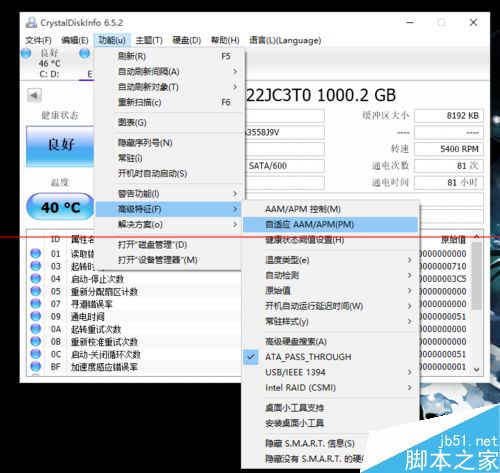The width and height of the screenshot is (500, 473).
Task: Toggle the ATA_PASS_THROUGH checked option
Action: pos(330,357)
